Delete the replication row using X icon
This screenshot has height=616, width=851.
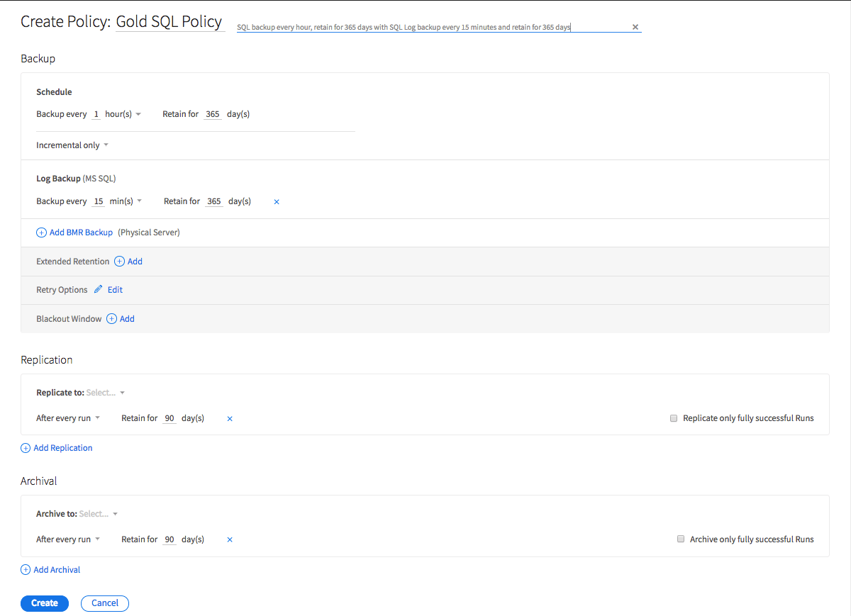point(230,419)
